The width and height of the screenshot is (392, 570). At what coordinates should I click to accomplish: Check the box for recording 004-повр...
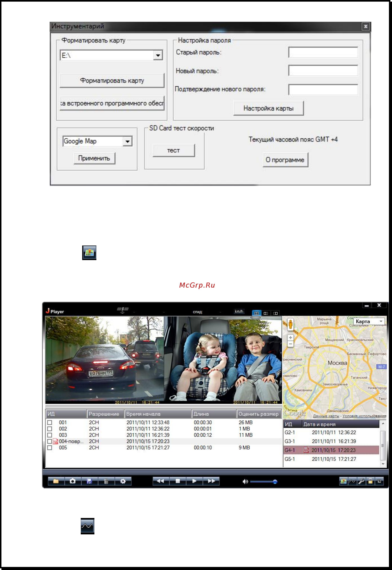pos(50,441)
